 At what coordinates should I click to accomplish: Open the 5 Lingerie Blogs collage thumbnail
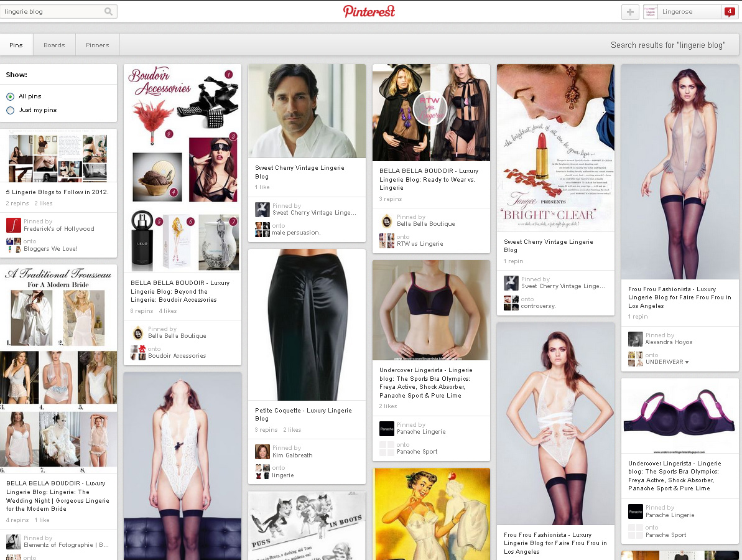(58, 156)
